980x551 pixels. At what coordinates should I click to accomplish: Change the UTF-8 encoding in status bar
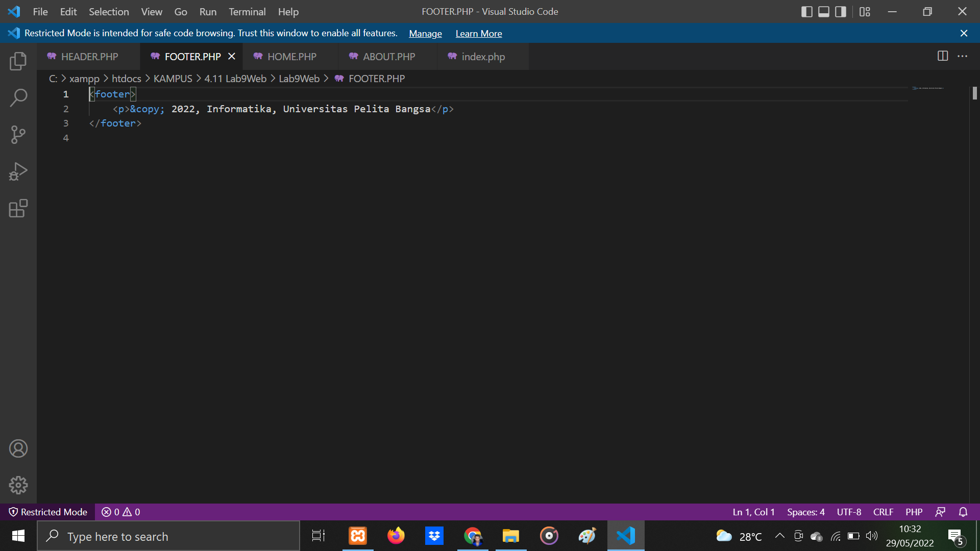click(x=848, y=512)
